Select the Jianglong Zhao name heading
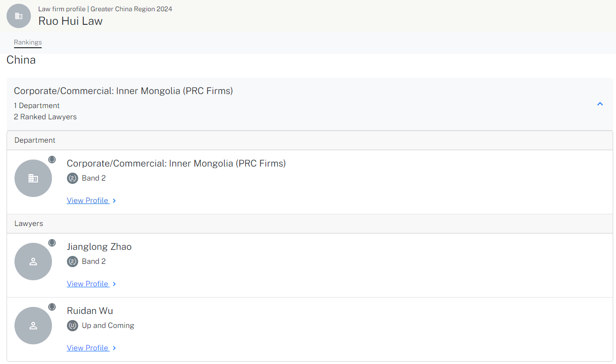The width and height of the screenshot is (616, 364). click(x=99, y=247)
